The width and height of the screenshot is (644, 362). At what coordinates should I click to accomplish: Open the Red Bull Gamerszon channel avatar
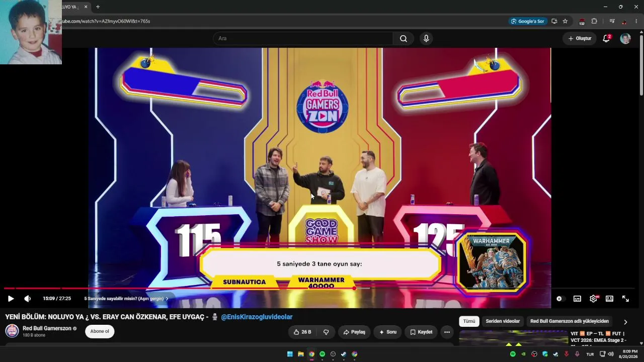point(12,331)
